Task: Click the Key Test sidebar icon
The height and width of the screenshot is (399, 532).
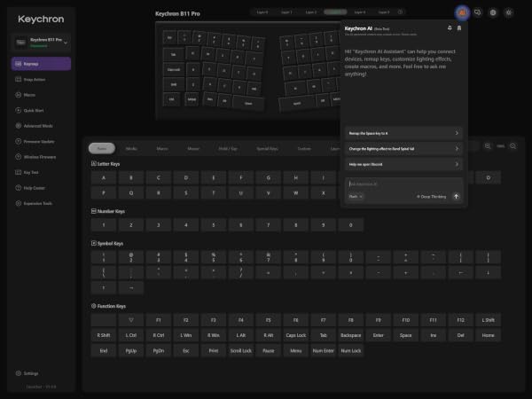Action: (x=19, y=172)
